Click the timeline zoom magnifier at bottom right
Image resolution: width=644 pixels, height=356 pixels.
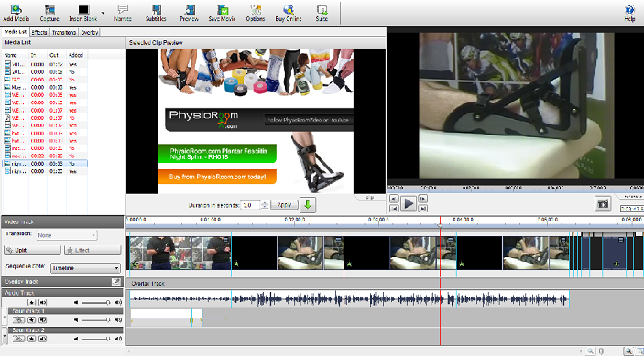point(628,351)
